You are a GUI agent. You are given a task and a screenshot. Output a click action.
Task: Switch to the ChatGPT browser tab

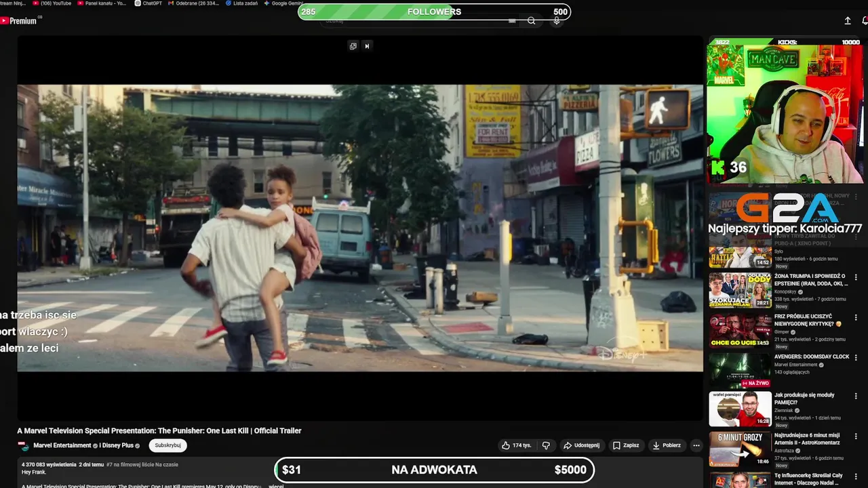coord(149,3)
